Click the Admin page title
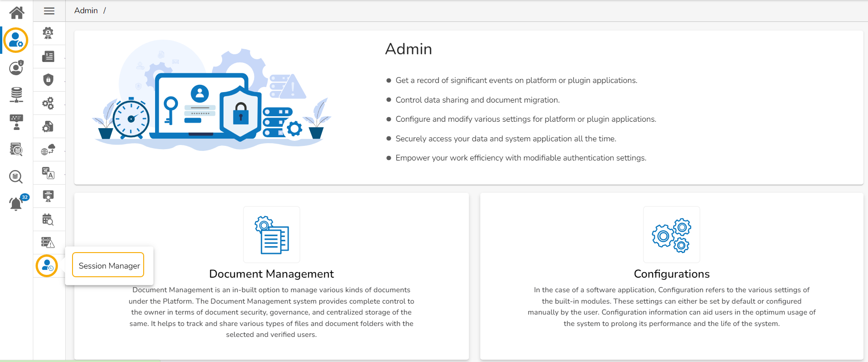868x362 pixels. tap(409, 49)
